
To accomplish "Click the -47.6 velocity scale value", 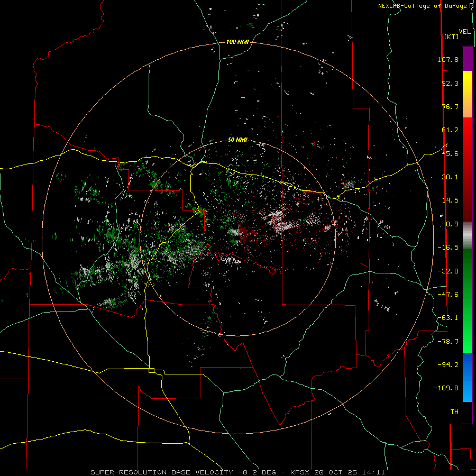I will 448,295.
